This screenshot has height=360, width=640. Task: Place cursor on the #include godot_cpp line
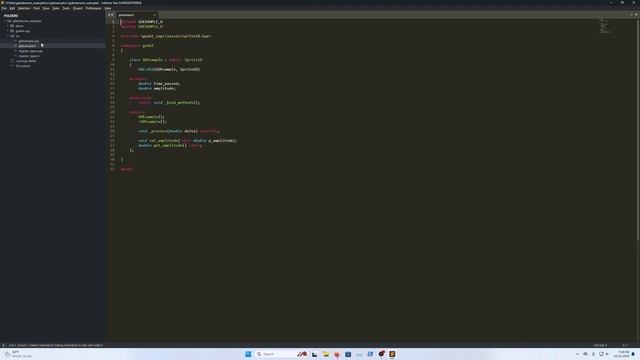(166, 36)
